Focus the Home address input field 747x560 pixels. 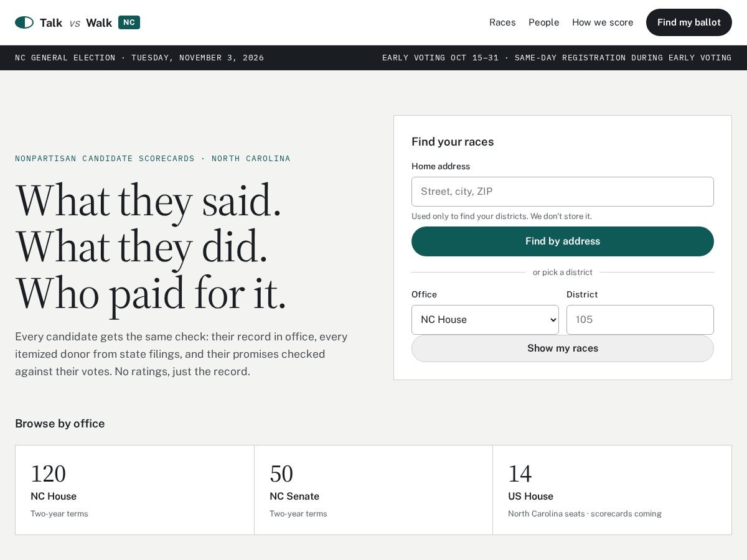(563, 192)
